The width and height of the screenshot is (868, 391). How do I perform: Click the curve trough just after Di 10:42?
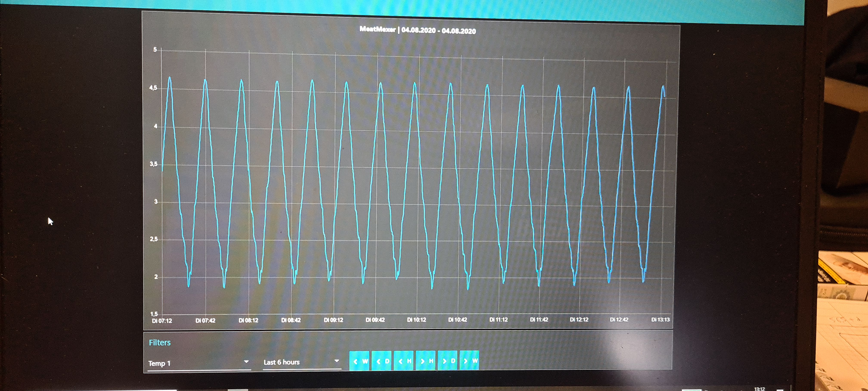(468, 289)
